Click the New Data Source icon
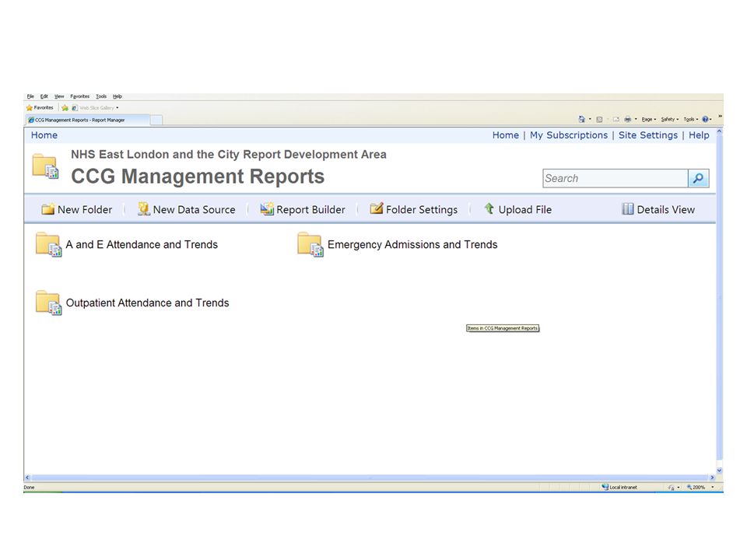 143,208
